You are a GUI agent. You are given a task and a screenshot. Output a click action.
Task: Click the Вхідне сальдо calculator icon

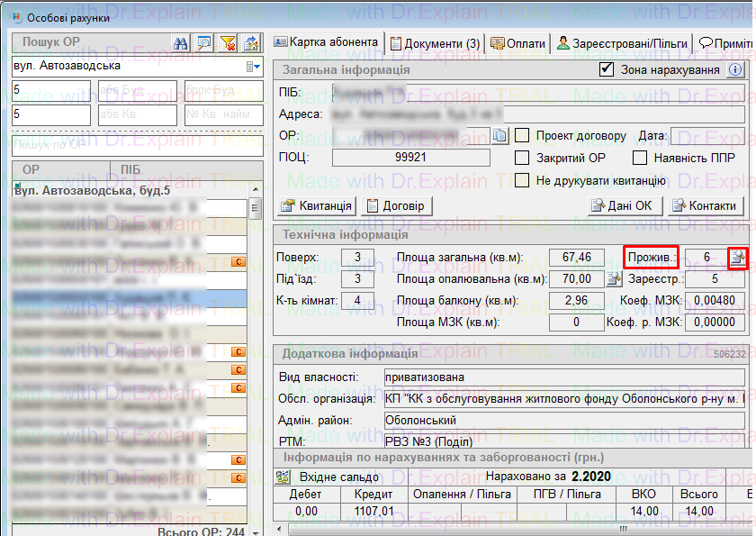click(283, 476)
